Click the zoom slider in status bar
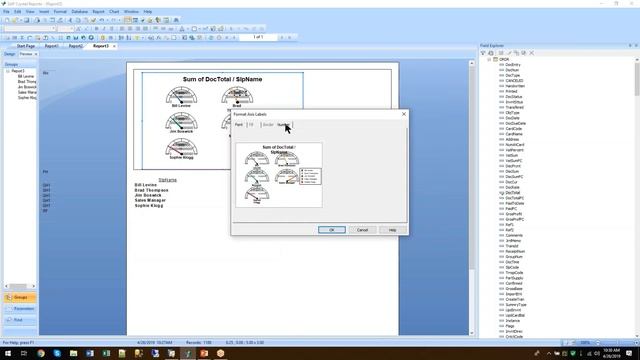This screenshot has height=360, width=640. tap(598, 343)
